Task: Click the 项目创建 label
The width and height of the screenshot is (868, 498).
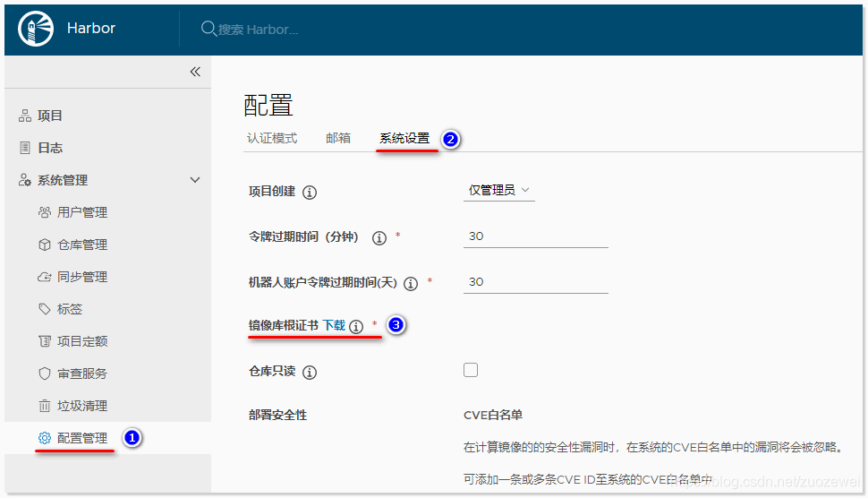Action: point(272,191)
